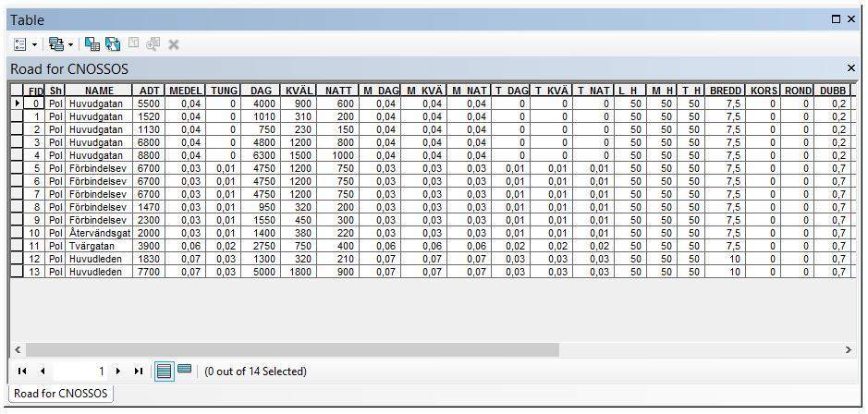Select the M_DAG column header

(x=380, y=91)
